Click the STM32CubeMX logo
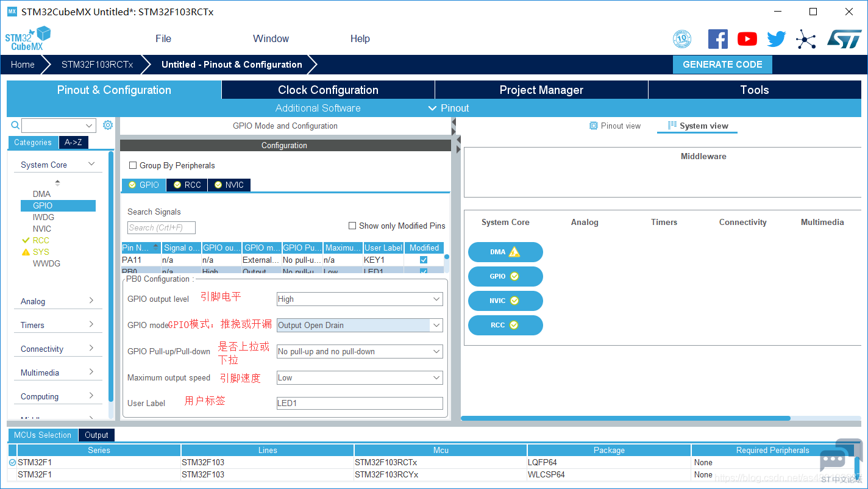The height and width of the screenshot is (489, 868). (28, 39)
